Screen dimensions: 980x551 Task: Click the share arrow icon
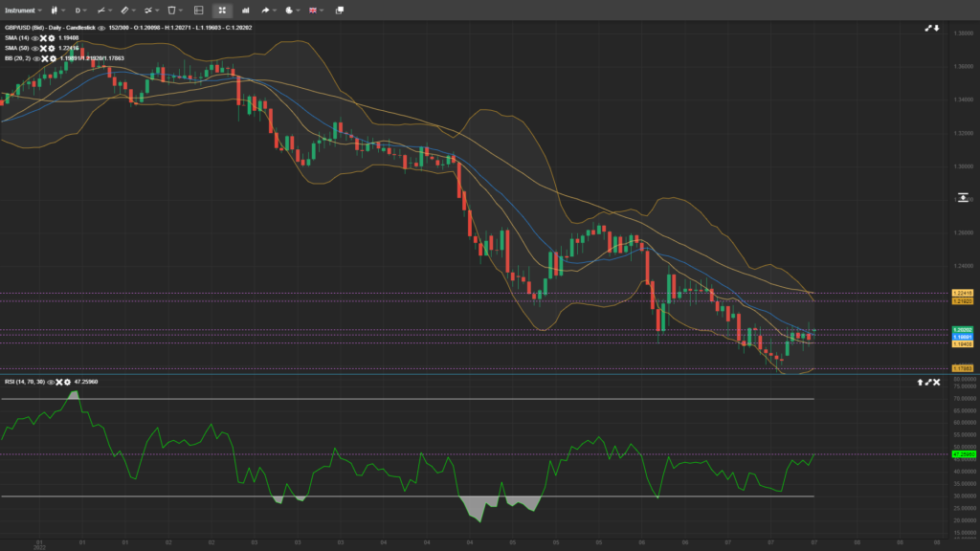pyautogui.click(x=267, y=10)
